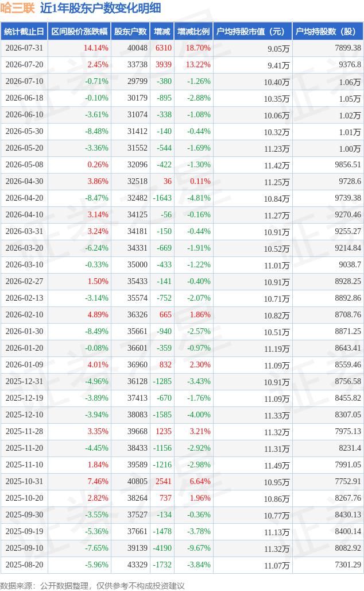
Task: Click the -4190 decrease value
Action: (162, 548)
